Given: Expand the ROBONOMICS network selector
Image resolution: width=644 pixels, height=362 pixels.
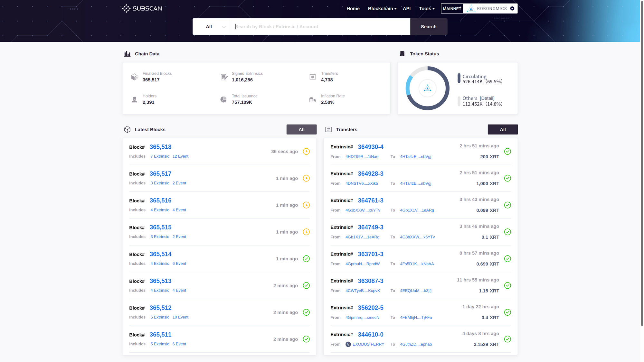Looking at the screenshot, I should pos(512,8).
